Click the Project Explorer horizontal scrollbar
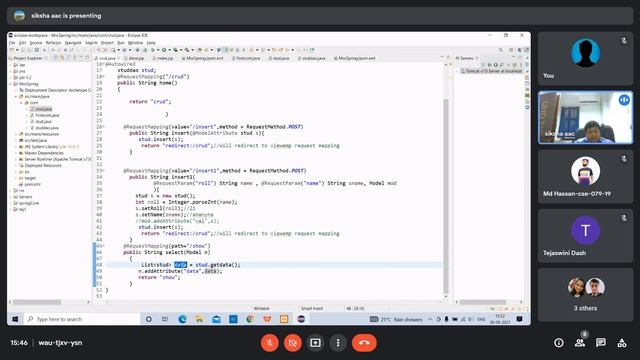 point(37,302)
